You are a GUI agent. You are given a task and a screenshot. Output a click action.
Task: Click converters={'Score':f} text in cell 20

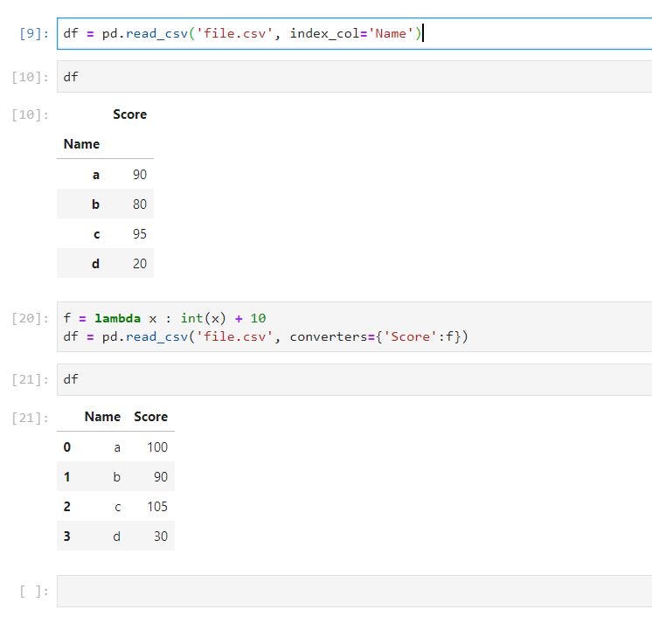point(375,336)
